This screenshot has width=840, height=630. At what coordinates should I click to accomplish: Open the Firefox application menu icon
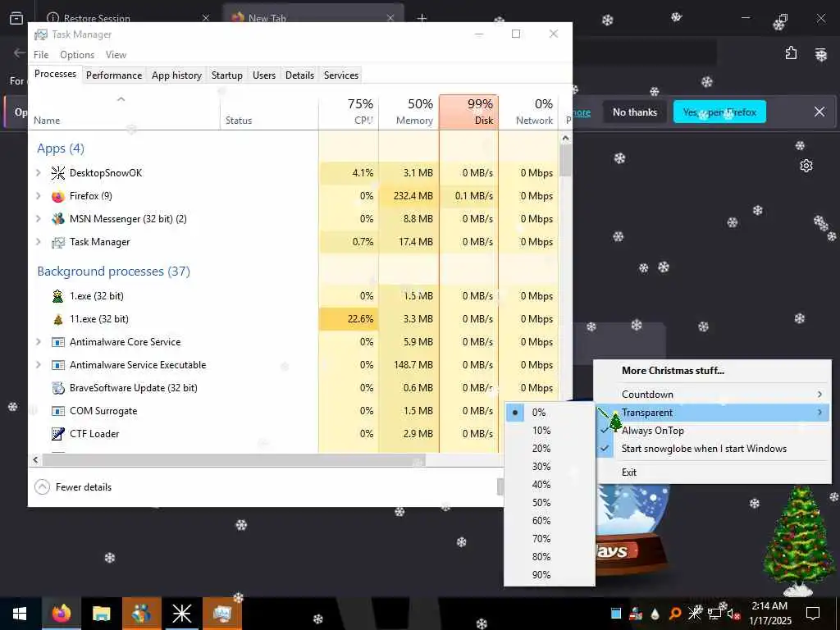point(820,53)
